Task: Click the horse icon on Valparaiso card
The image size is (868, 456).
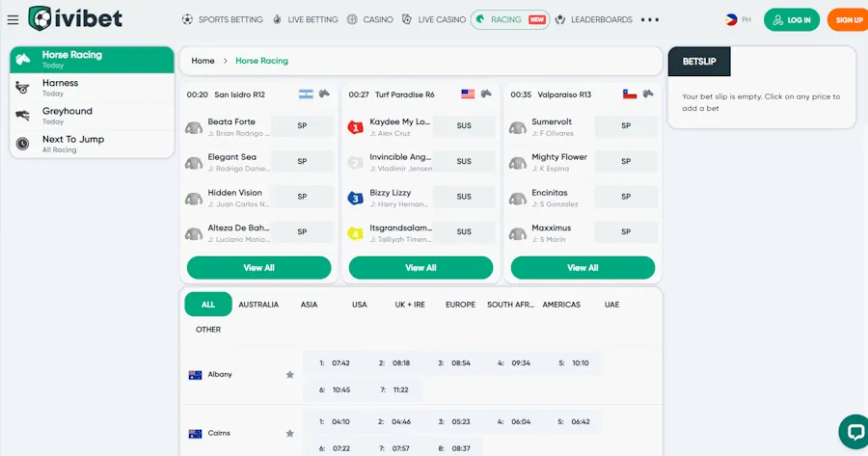Action: coord(648,94)
